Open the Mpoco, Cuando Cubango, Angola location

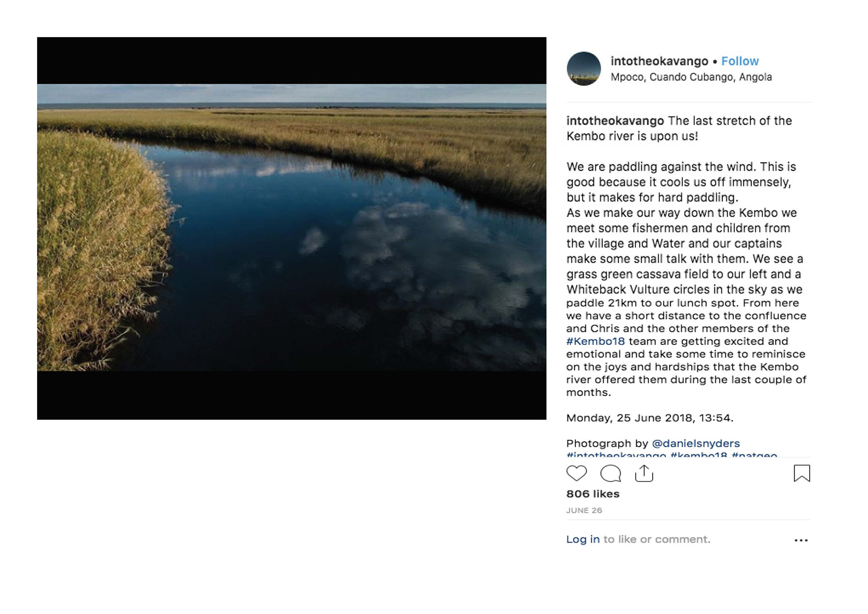[x=691, y=77]
